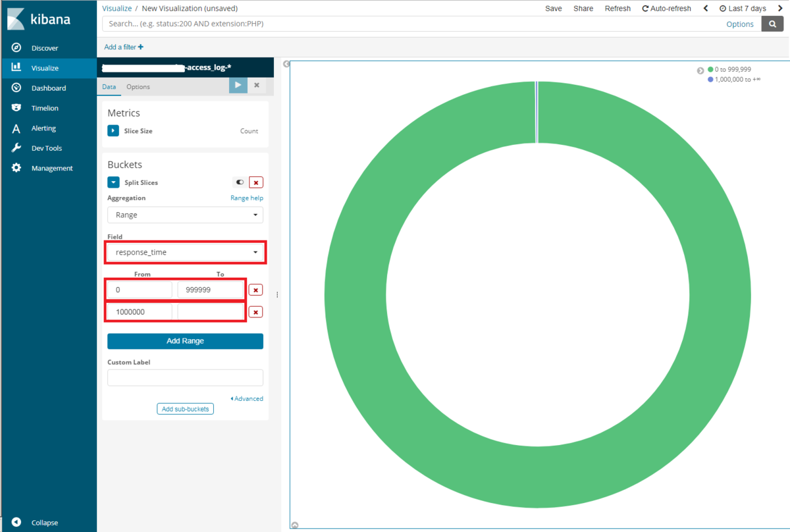
Task: Click the search magnifier button
Action: tap(772, 24)
